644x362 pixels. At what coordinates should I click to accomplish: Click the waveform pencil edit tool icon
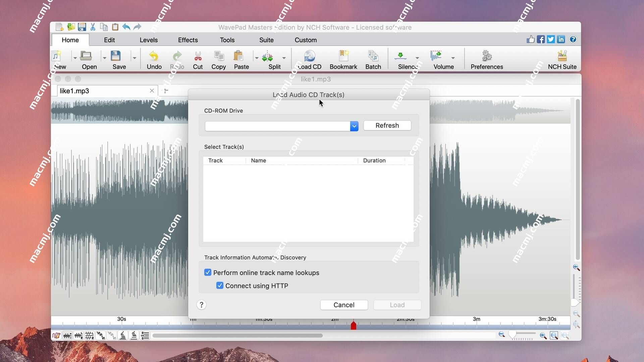pyautogui.click(x=56, y=336)
